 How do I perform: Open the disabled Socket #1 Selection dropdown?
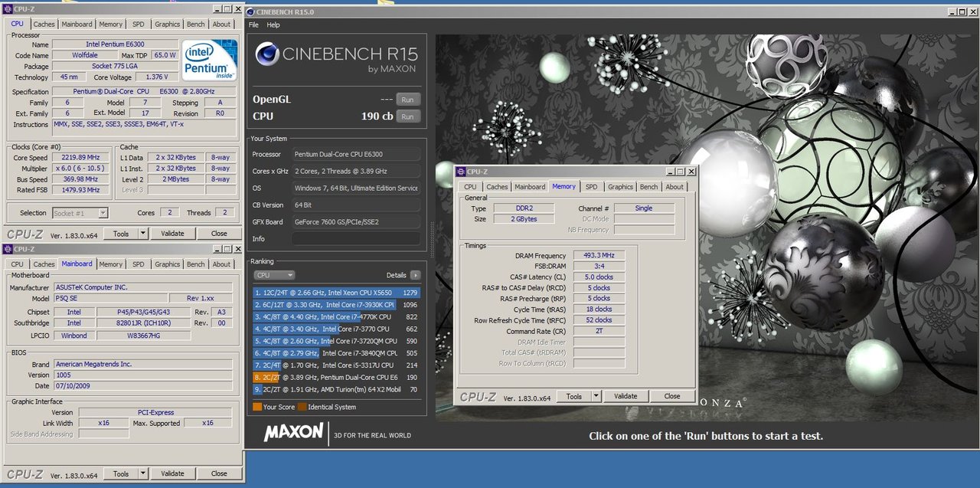tap(80, 213)
